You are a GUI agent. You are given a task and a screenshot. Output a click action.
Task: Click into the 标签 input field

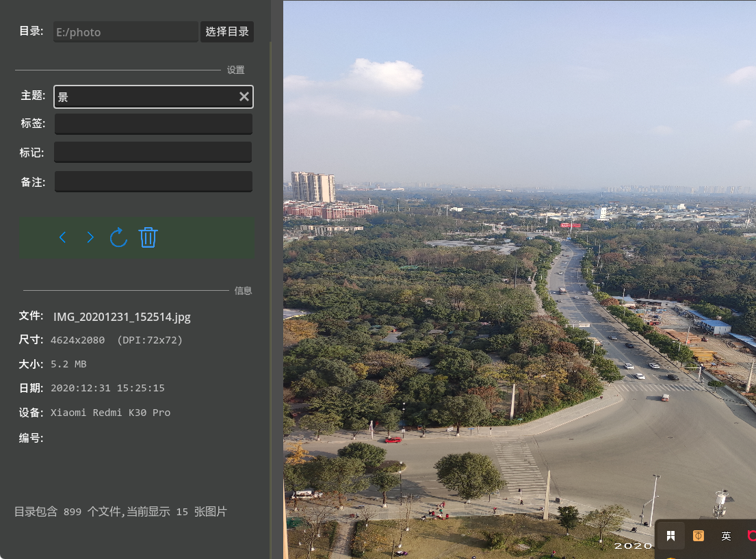click(x=153, y=124)
